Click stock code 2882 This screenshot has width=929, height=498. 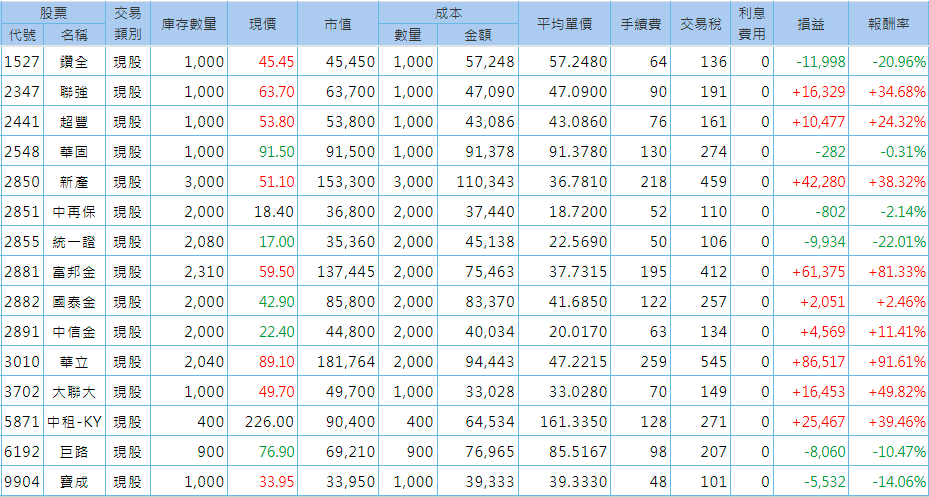(22, 302)
